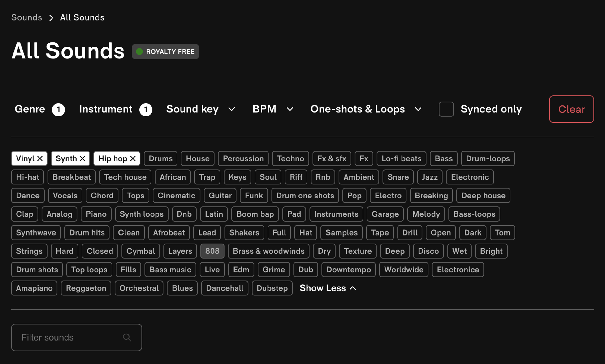Remove the Vinyl filter tag

click(40, 158)
